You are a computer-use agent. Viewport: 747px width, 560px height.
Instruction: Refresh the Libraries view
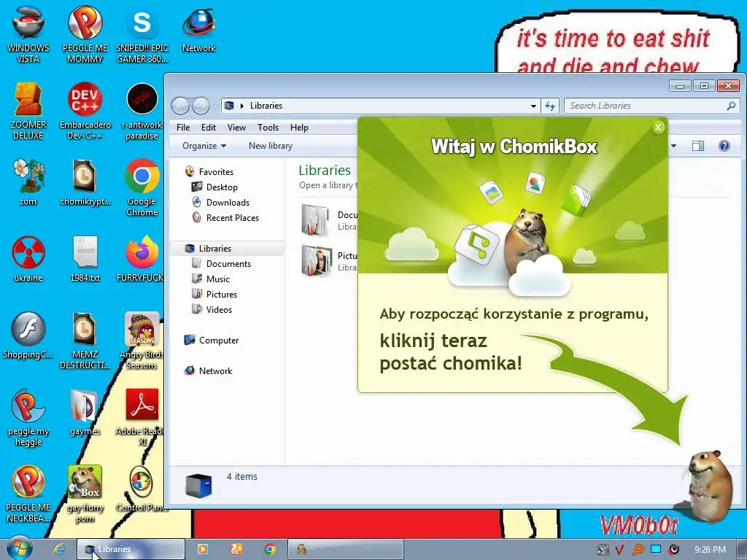click(x=550, y=106)
